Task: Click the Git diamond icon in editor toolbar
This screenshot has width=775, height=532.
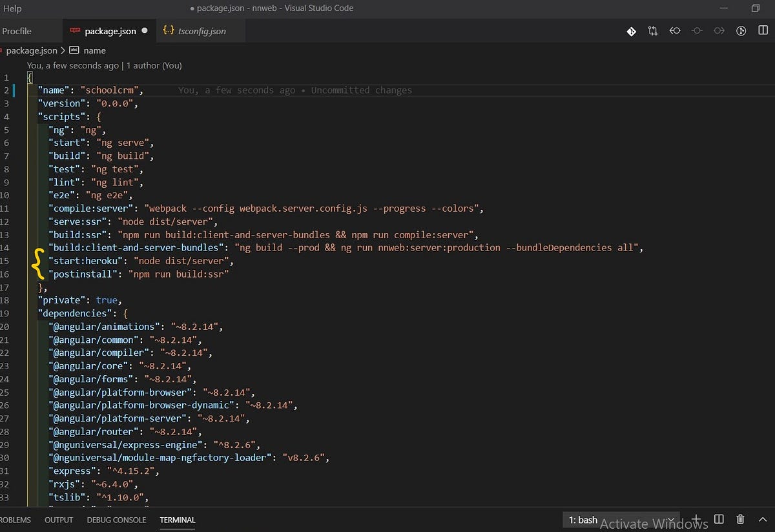Action: (632, 31)
